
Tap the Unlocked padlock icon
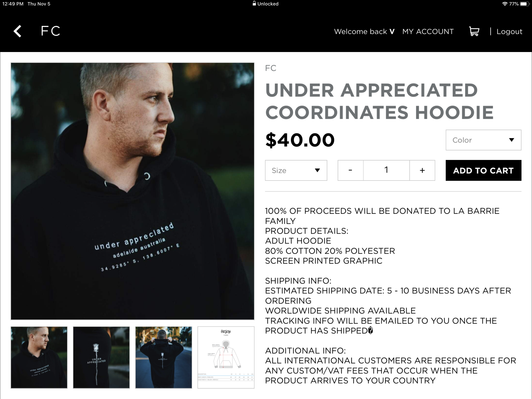click(254, 3)
